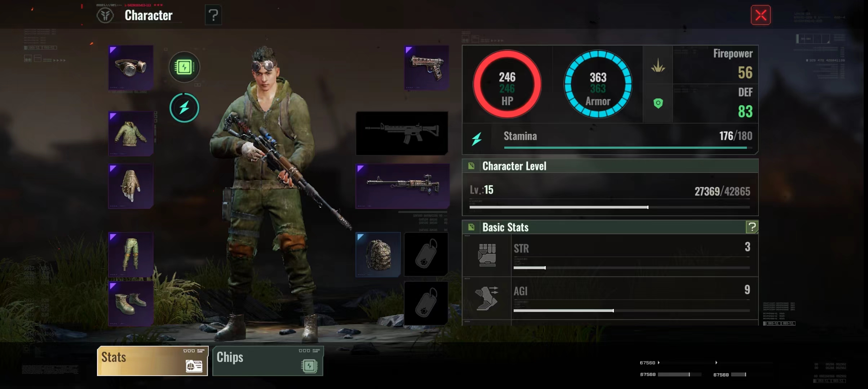Toggle the green chip circular button
Viewport: 868px width, 389px height.
point(184,67)
